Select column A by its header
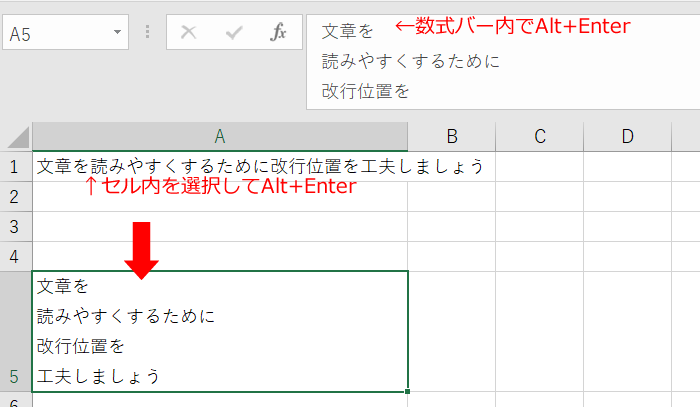The height and width of the screenshot is (407, 700). (219, 136)
